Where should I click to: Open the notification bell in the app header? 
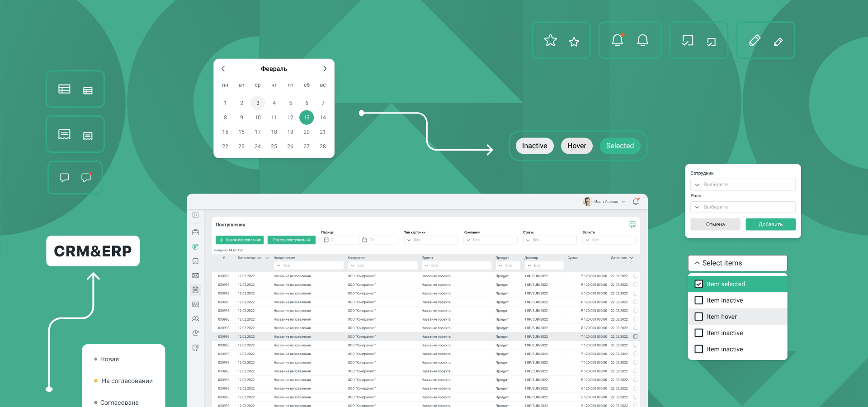(636, 202)
